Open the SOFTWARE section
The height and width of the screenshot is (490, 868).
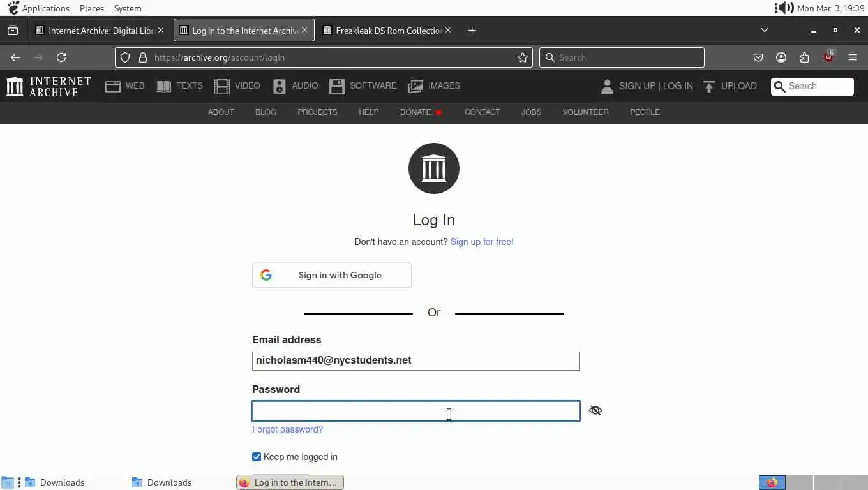363,86
